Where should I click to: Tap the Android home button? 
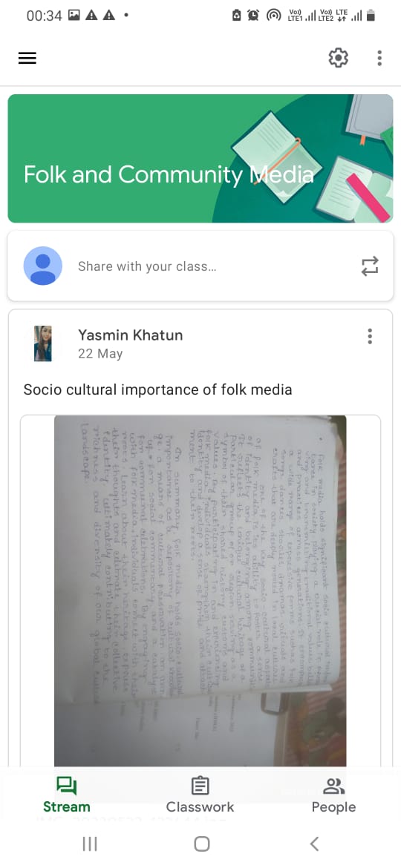[201, 844]
